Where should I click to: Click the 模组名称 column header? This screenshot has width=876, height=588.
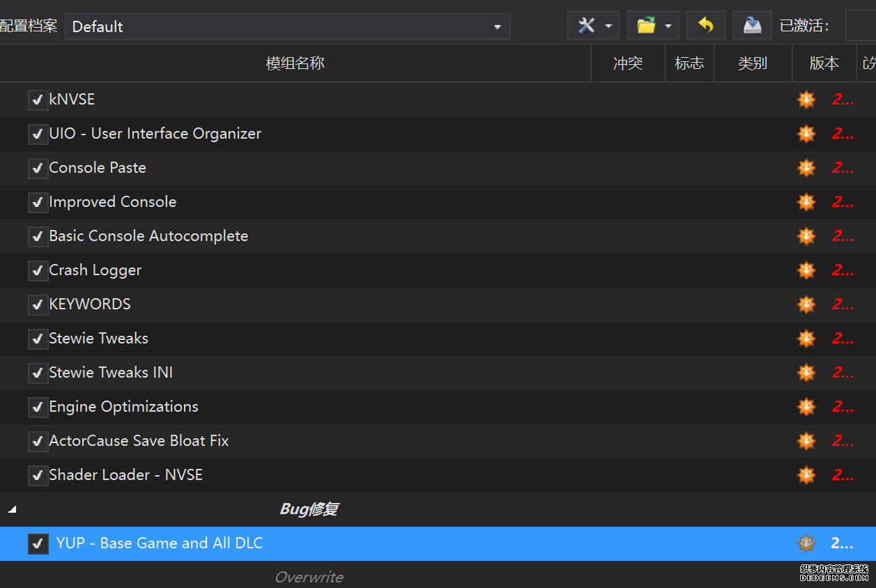tap(295, 63)
